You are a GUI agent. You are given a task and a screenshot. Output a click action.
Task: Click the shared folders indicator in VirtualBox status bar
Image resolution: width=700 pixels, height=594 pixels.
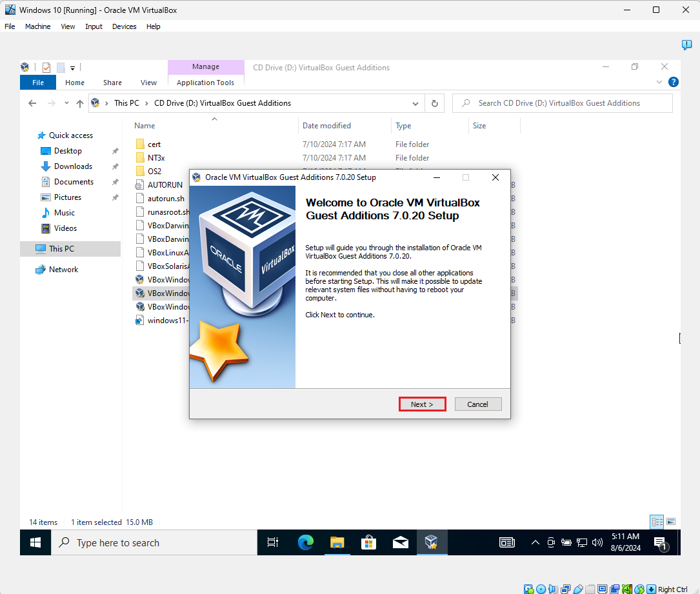coord(590,589)
